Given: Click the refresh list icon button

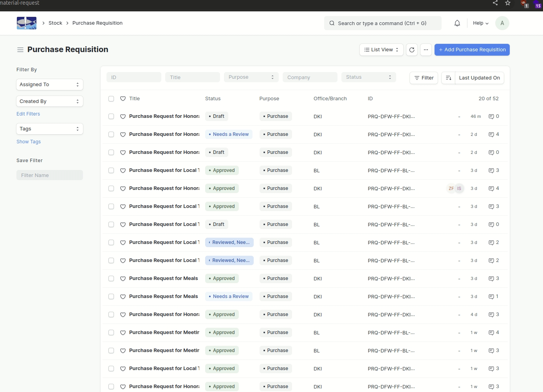Looking at the screenshot, I should pos(412,50).
